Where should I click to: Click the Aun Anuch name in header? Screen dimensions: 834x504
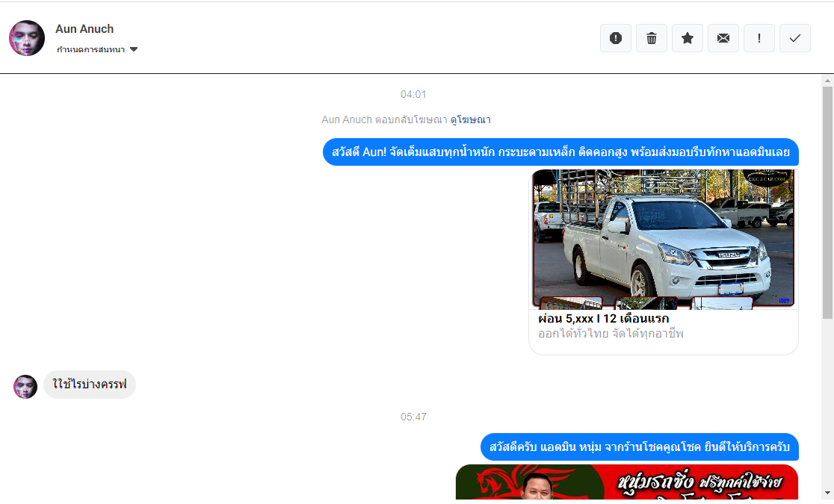(84, 29)
